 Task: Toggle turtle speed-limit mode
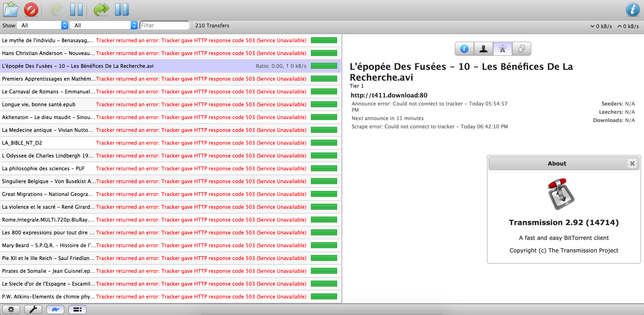[x=55, y=309]
